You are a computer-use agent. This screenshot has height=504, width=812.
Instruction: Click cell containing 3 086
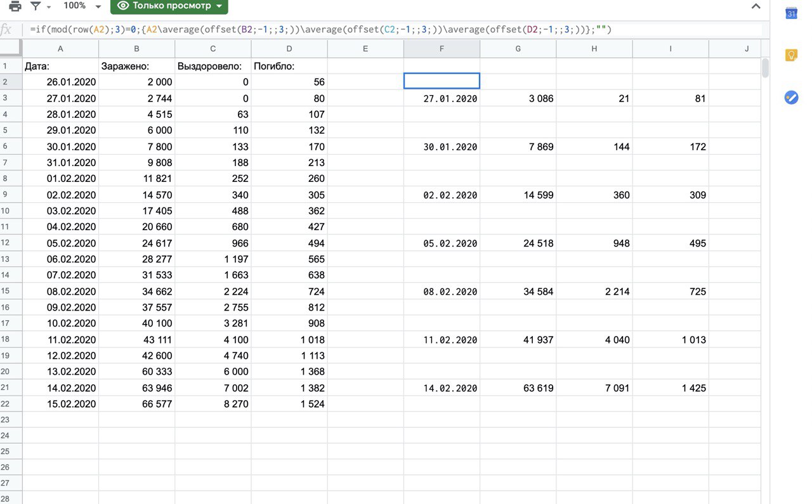pyautogui.click(x=518, y=98)
